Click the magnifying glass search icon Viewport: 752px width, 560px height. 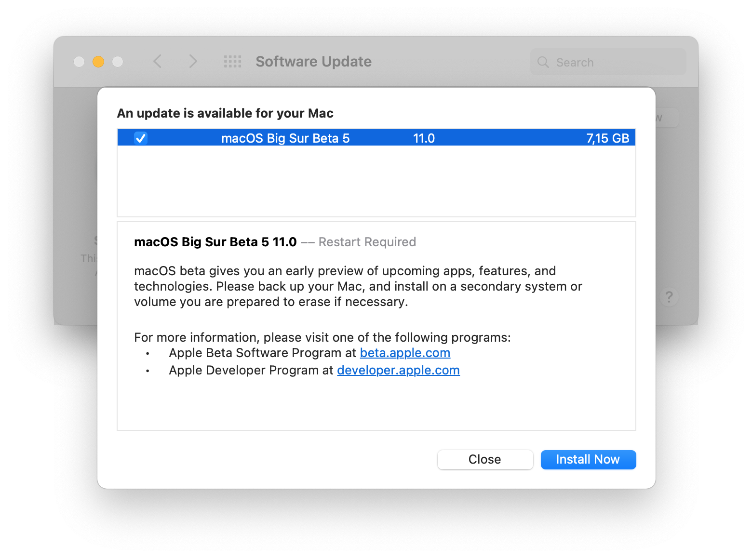click(x=543, y=62)
